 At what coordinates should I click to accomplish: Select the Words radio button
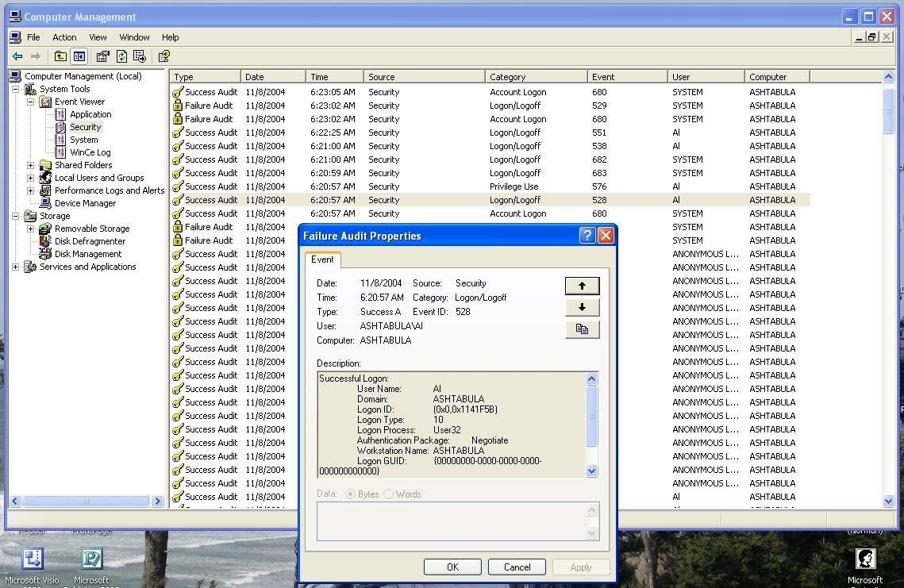tap(389, 494)
